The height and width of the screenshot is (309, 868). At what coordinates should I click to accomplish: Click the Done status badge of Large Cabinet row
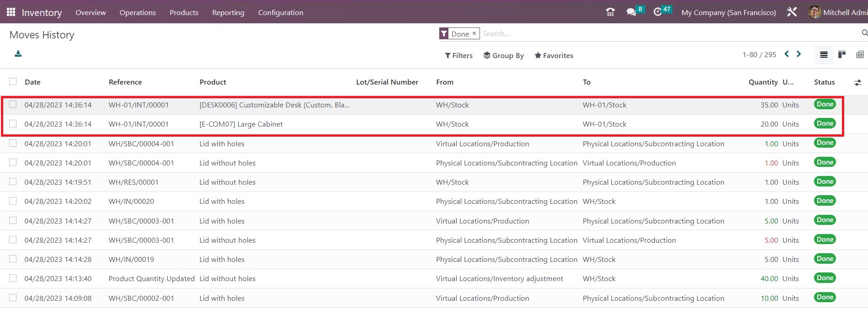[x=825, y=123]
